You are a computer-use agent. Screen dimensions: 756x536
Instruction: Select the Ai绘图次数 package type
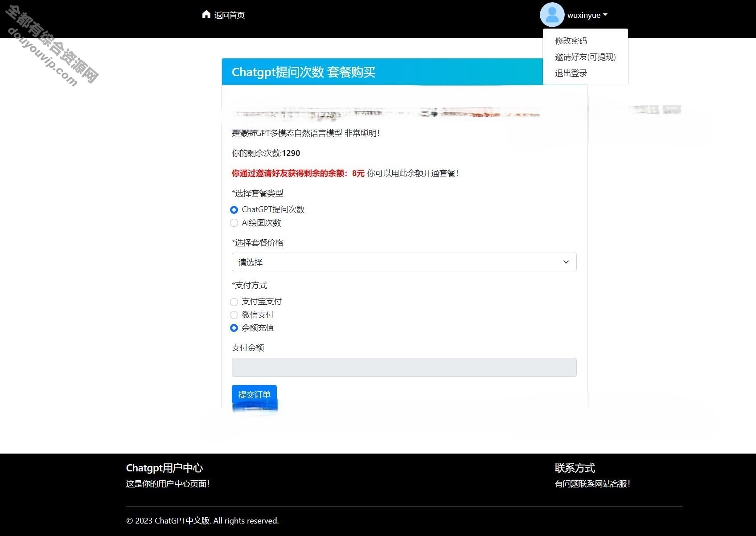pos(234,223)
